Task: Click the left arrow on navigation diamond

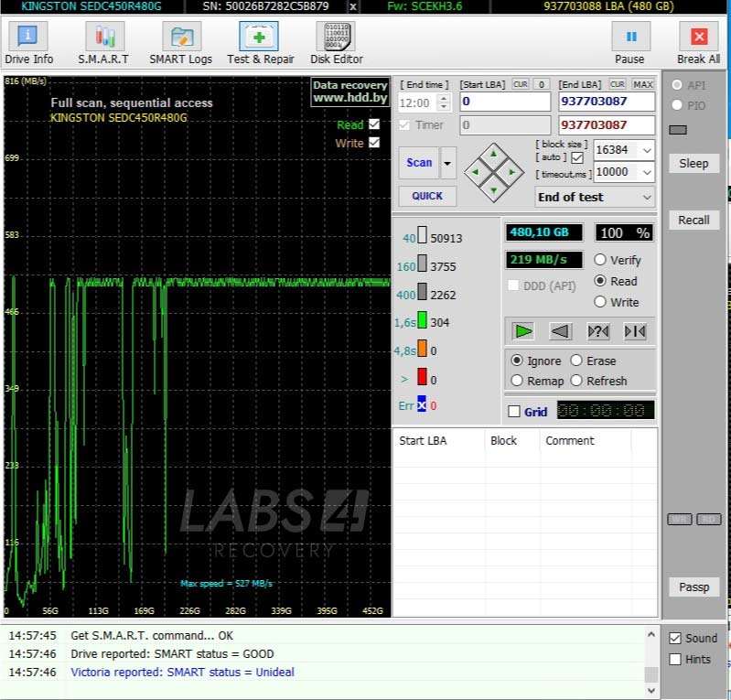Action: tap(475, 172)
